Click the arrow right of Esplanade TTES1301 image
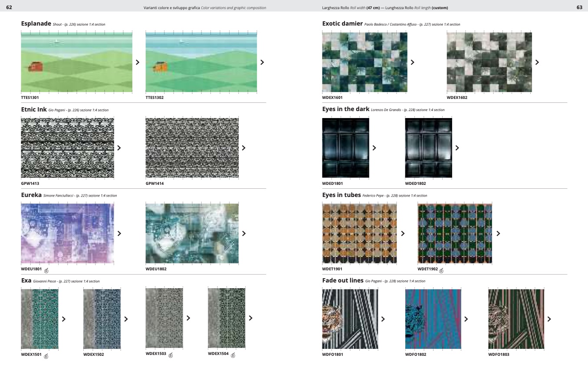The image size is (588, 381). (x=138, y=62)
